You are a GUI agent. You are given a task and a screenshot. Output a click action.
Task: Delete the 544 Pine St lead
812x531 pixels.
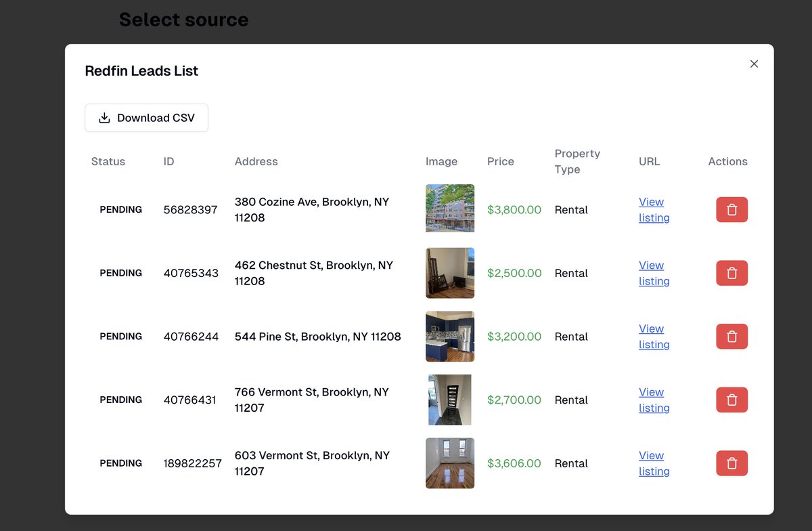click(x=731, y=337)
